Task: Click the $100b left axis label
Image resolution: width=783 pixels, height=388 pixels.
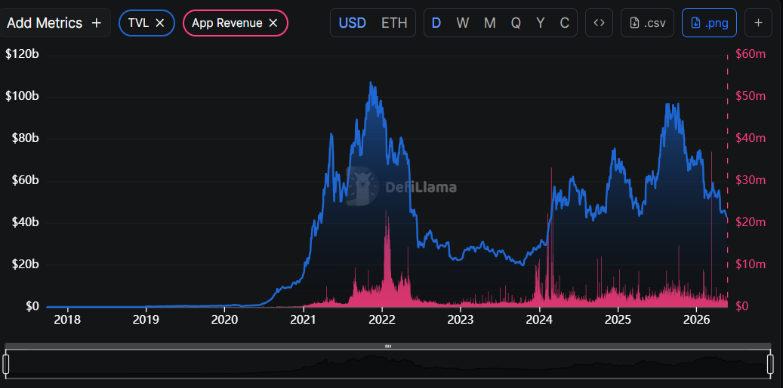Action: (x=22, y=96)
